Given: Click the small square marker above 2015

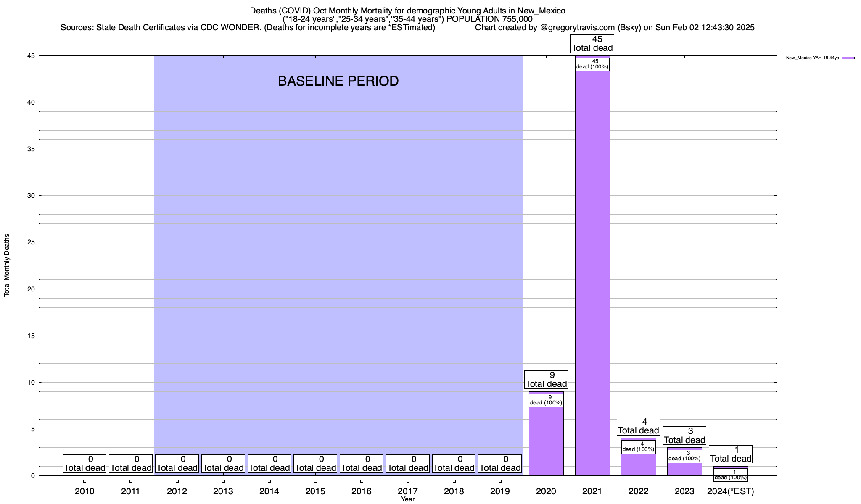Looking at the screenshot, I should tap(315, 481).
